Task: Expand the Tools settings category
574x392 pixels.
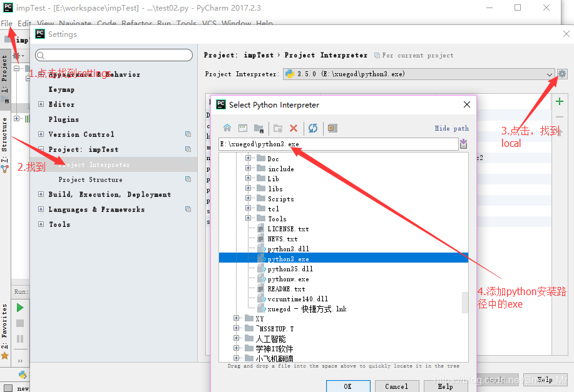Action: (x=41, y=224)
